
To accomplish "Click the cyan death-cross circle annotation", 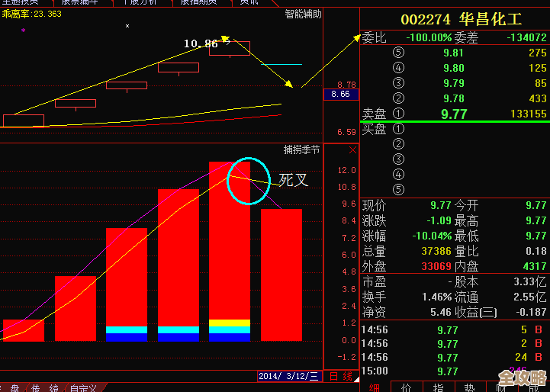I will click(249, 181).
